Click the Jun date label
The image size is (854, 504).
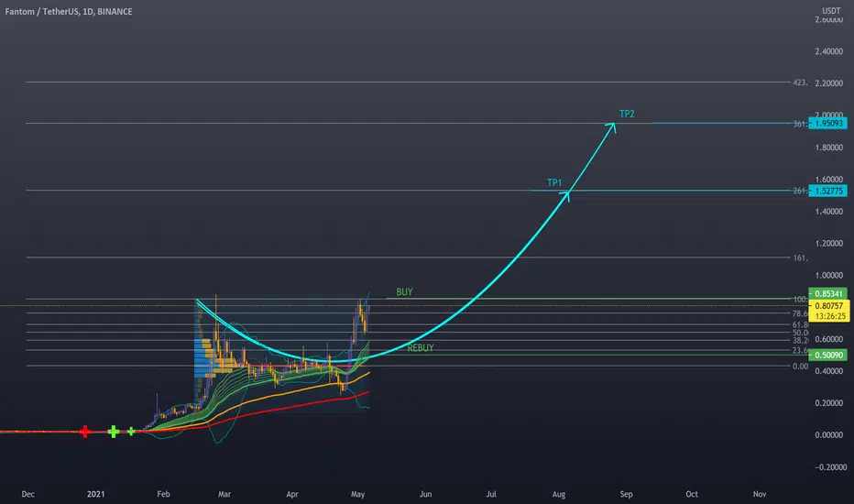(425, 494)
